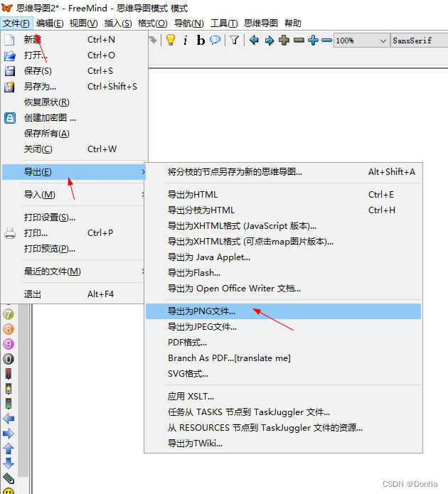Click the olive plus icon in toolbar
Image resolution: width=448 pixels, height=494 pixels.
(x=284, y=41)
